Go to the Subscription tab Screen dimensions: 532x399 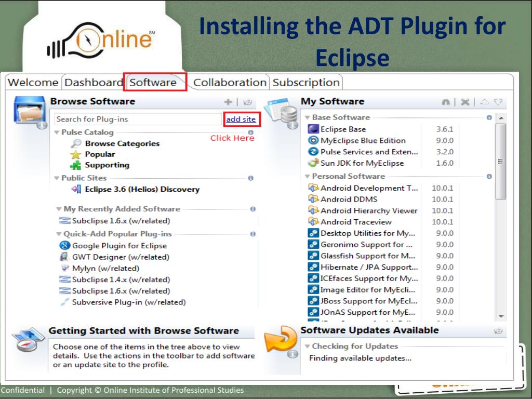[x=306, y=83]
